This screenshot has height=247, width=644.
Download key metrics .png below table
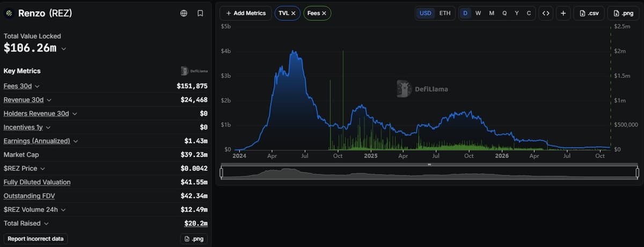pyautogui.click(x=194, y=238)
